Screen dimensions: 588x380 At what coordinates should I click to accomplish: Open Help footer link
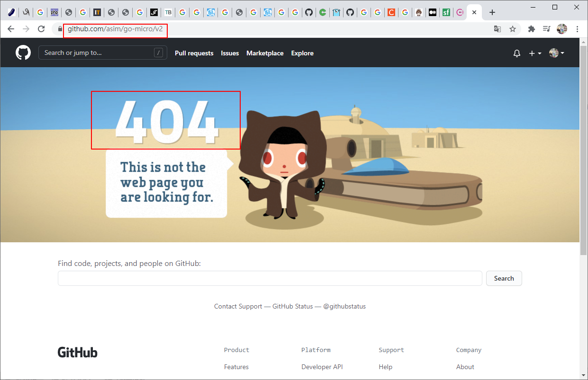(x=386, y=367)
